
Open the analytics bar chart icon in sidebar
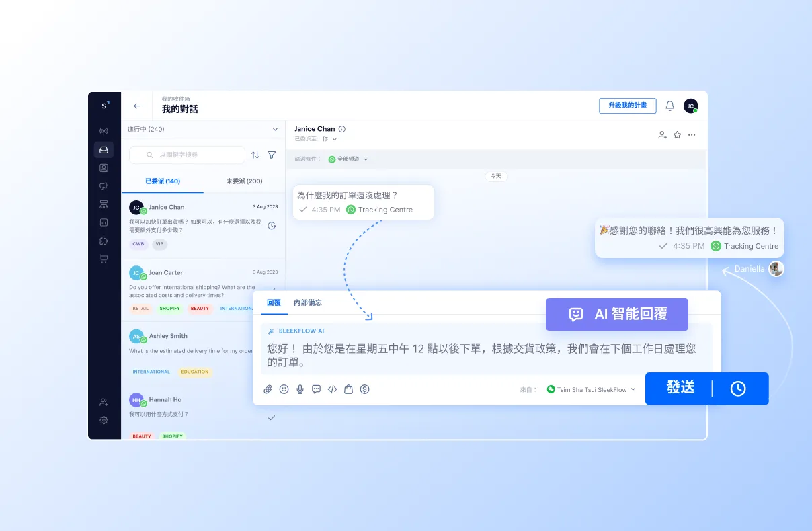point(104,222)
